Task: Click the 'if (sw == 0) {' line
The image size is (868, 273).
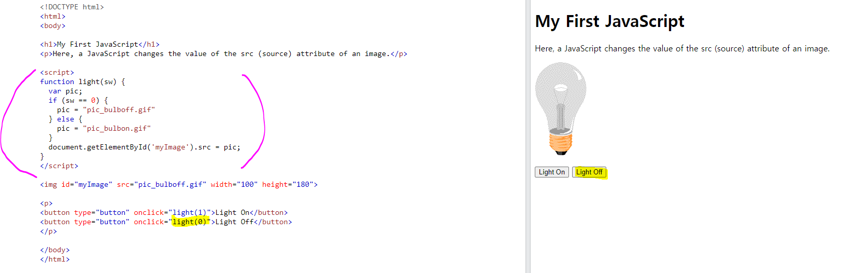Action: pos(78,100)
